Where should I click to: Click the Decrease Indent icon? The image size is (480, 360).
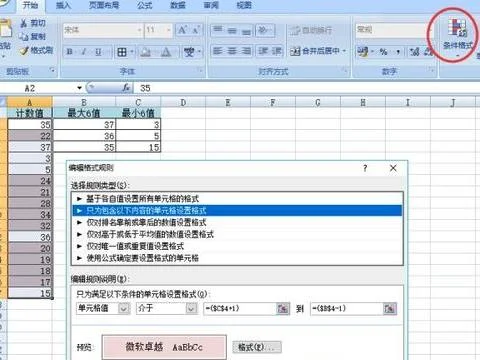pyautogui.click(x=263, y=51)
